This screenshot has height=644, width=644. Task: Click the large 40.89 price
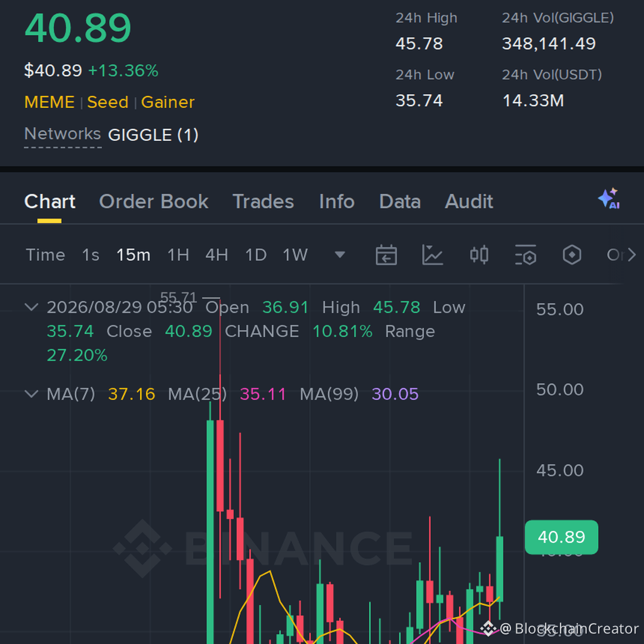click(x=78, y=28)
